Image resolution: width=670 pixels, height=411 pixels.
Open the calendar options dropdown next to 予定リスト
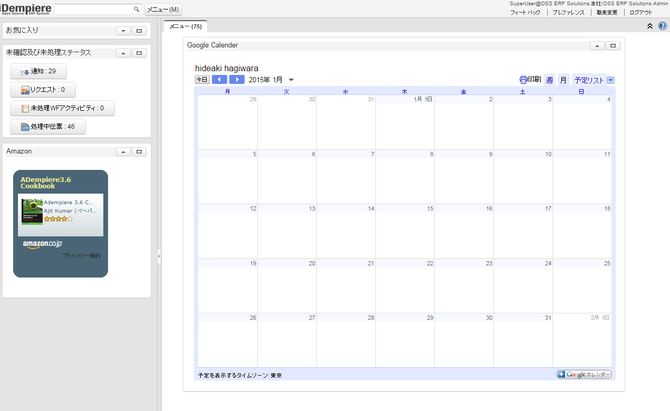(x=611, y=80)
